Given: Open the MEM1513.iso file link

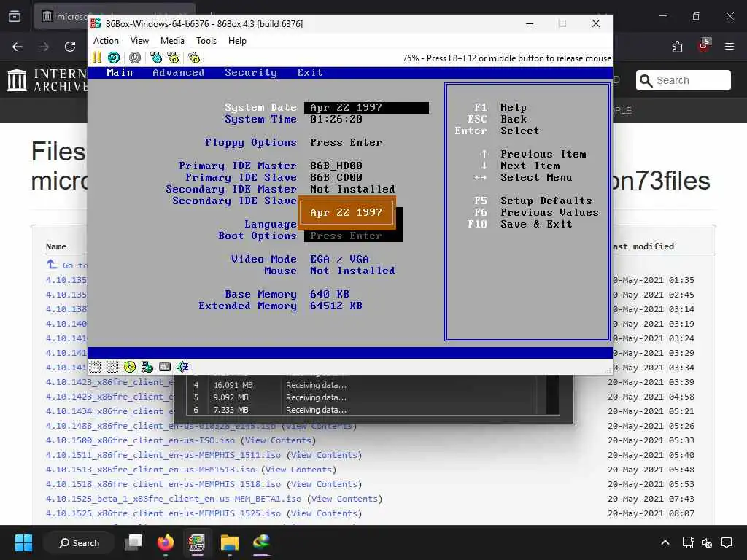Looking at the screenshot, I should [x=150, y=470].
